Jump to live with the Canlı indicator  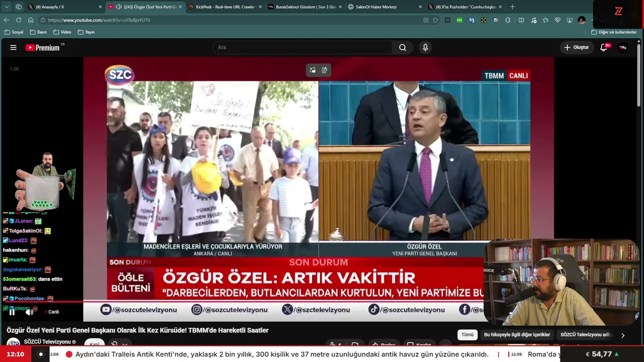(52, 312)
